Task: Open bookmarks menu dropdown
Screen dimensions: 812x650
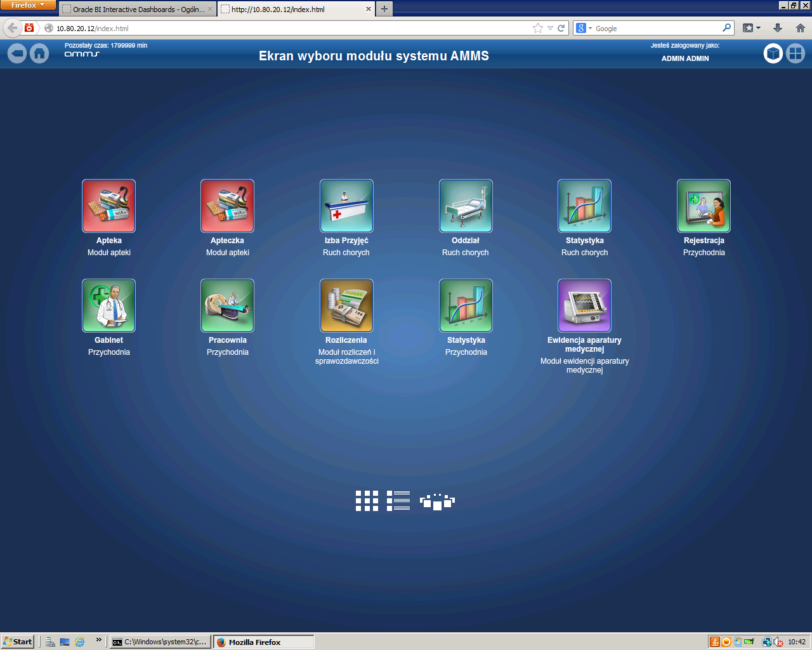Action: [752, 28]
